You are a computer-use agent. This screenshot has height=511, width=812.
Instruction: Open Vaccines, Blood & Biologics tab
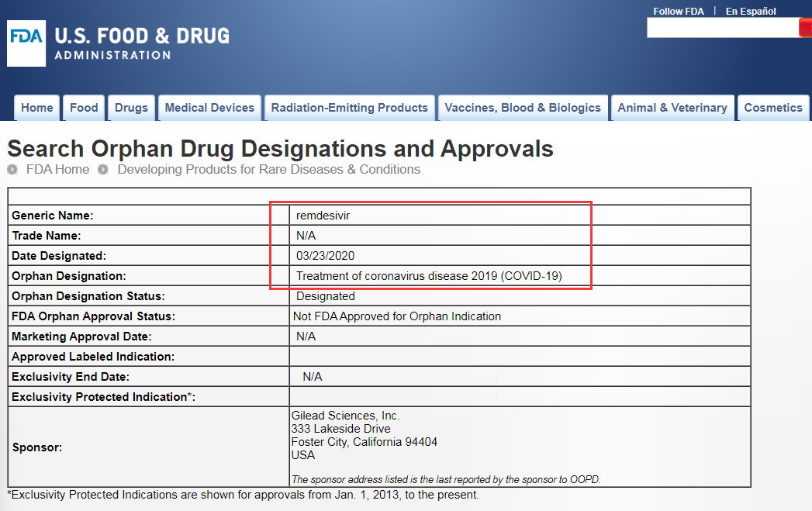point(523,108)
